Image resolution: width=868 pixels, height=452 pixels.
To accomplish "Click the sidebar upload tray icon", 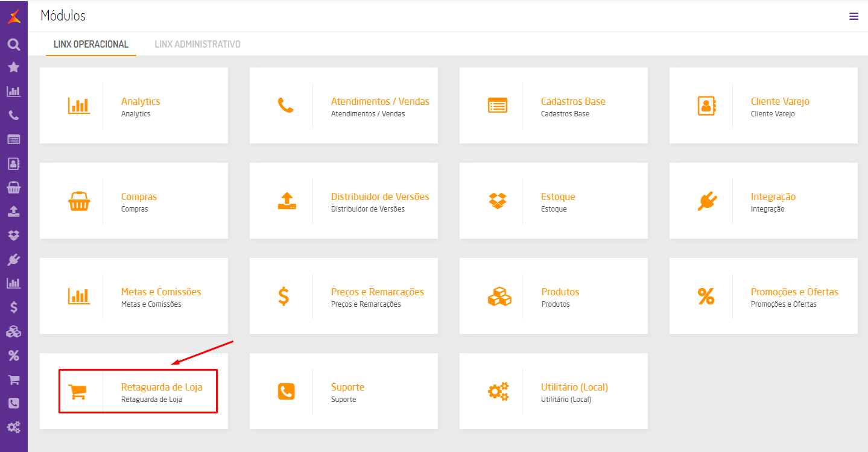I will (x=13, y=212).
